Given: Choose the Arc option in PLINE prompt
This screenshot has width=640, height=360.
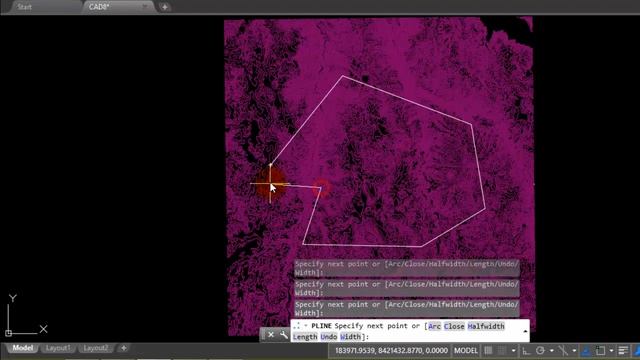Looking at the screenshot, I should tap(434, 326).
